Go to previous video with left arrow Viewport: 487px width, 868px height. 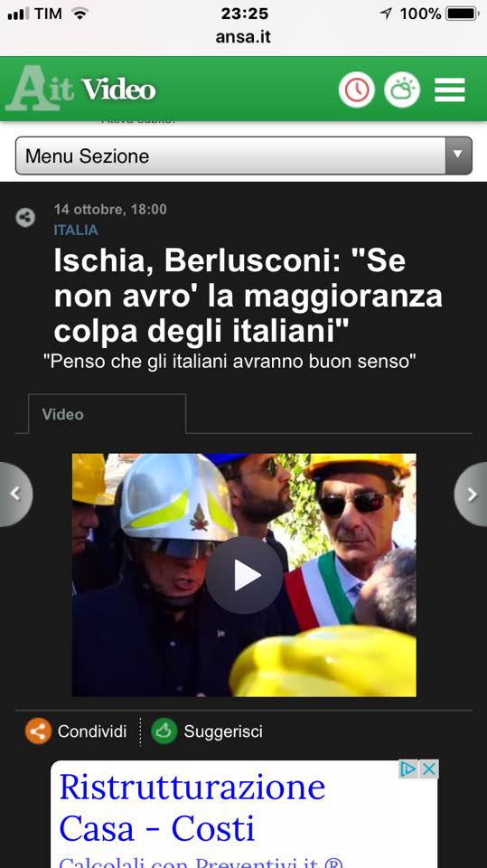[x=15, y=495]
